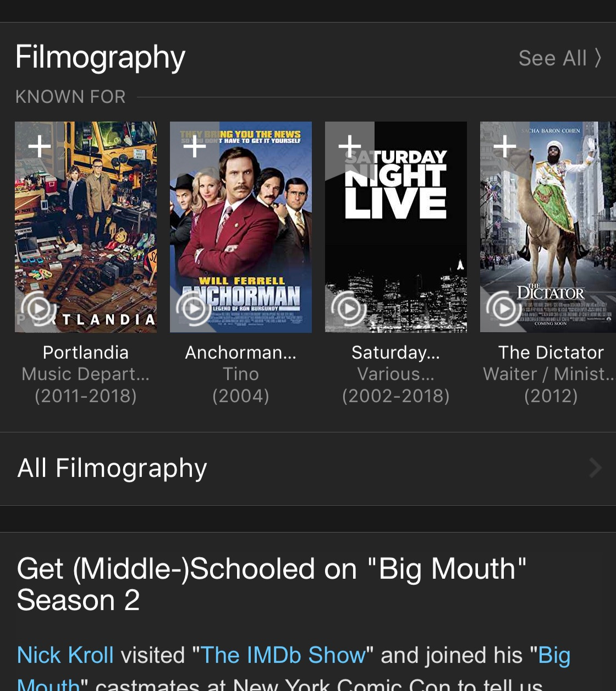Tap the chevron beside See All

(597, 58)
